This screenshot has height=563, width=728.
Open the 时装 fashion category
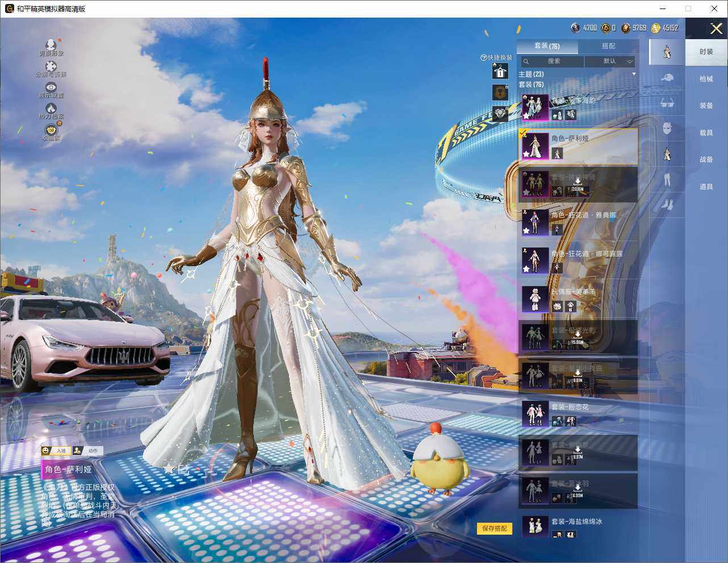coord(706,52)
